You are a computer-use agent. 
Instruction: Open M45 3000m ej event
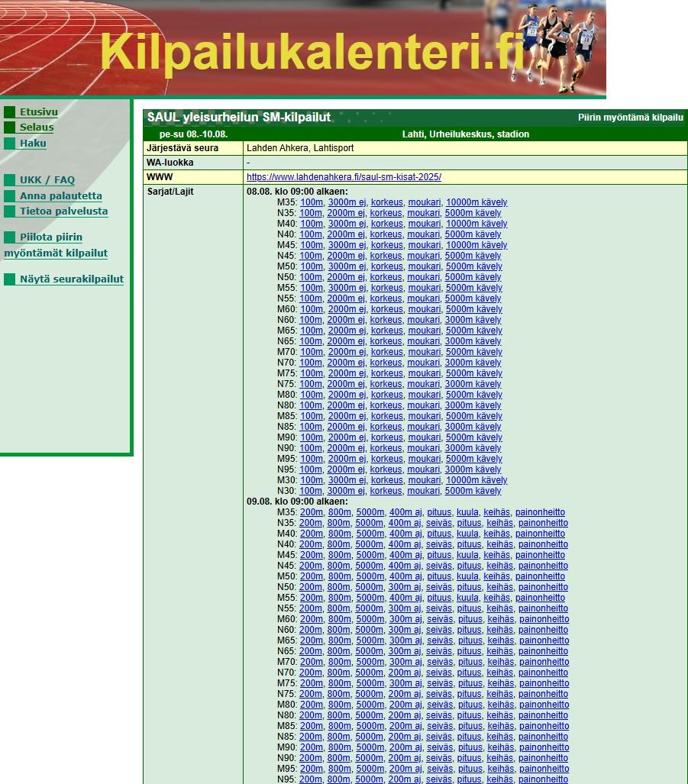click(347, 245)
